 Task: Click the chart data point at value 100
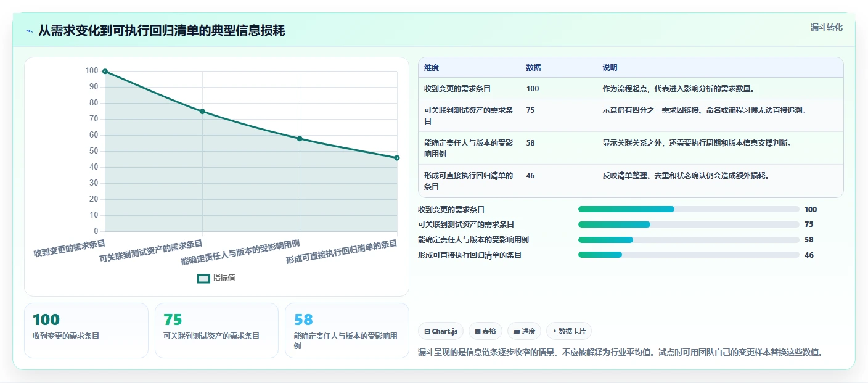coord(105,72)
